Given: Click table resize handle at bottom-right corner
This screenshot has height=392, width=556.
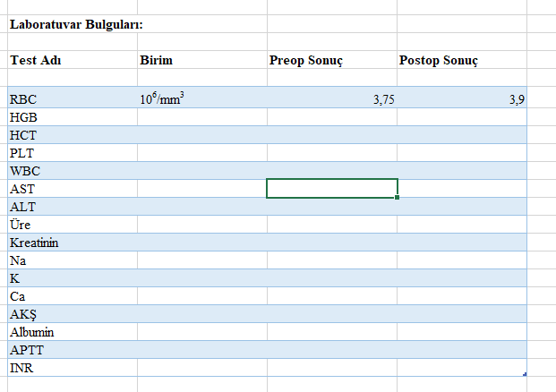Looking at the screenshot, I should coord(525,374).
